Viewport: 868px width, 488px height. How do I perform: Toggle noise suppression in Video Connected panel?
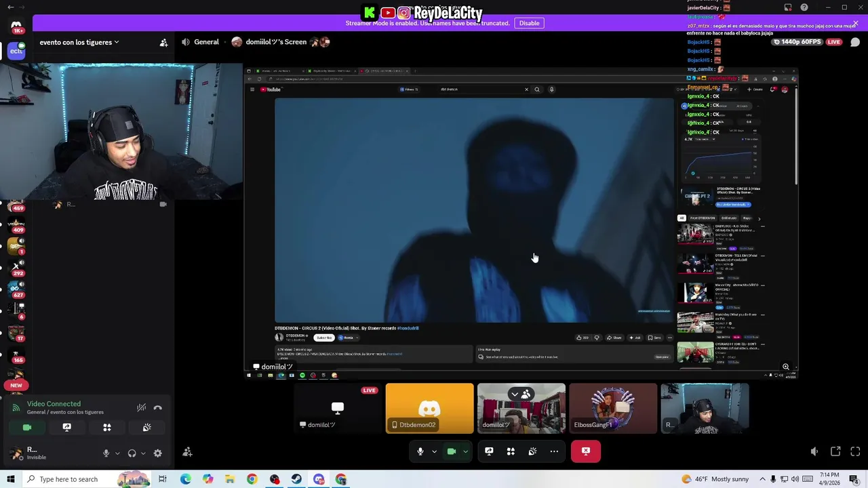point(141,407)
